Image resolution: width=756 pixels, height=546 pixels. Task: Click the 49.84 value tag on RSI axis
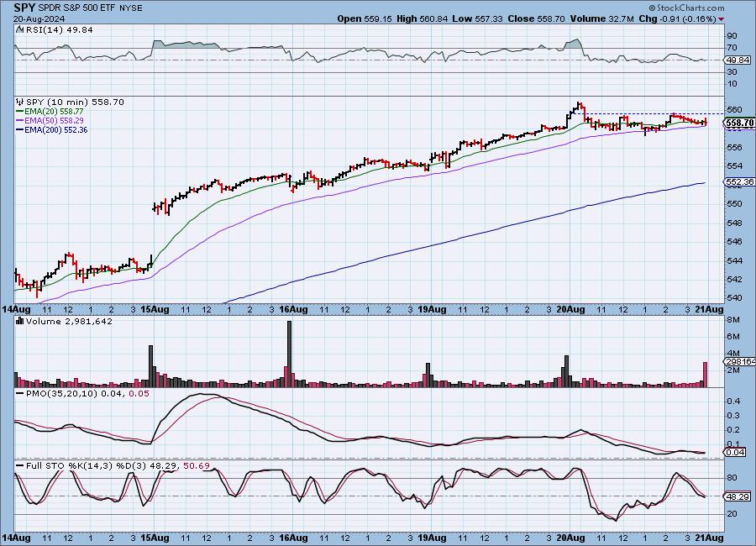tap(738, 60)
